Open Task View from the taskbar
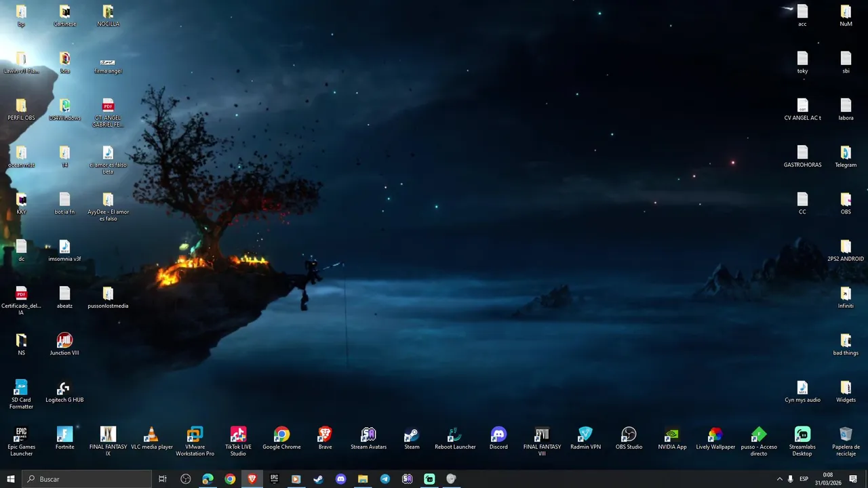This screenshot has height=488, width=868. [163, 479]
